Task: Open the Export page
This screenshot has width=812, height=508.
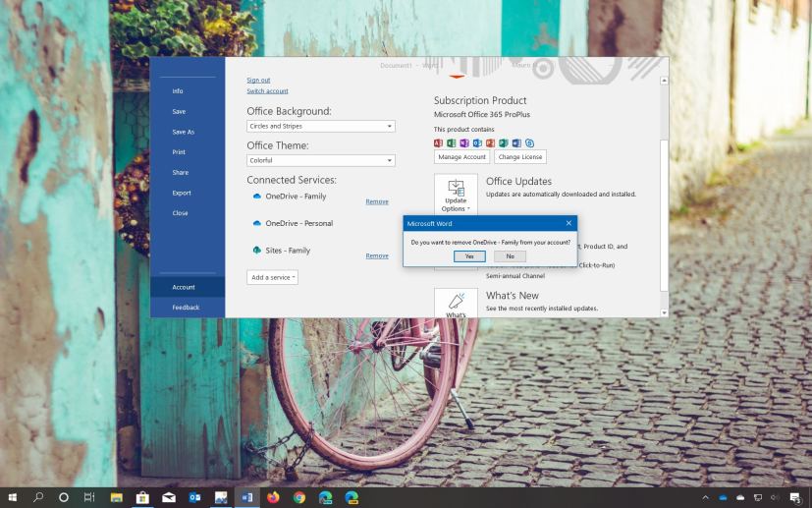Action: click(x=182, y=193)
